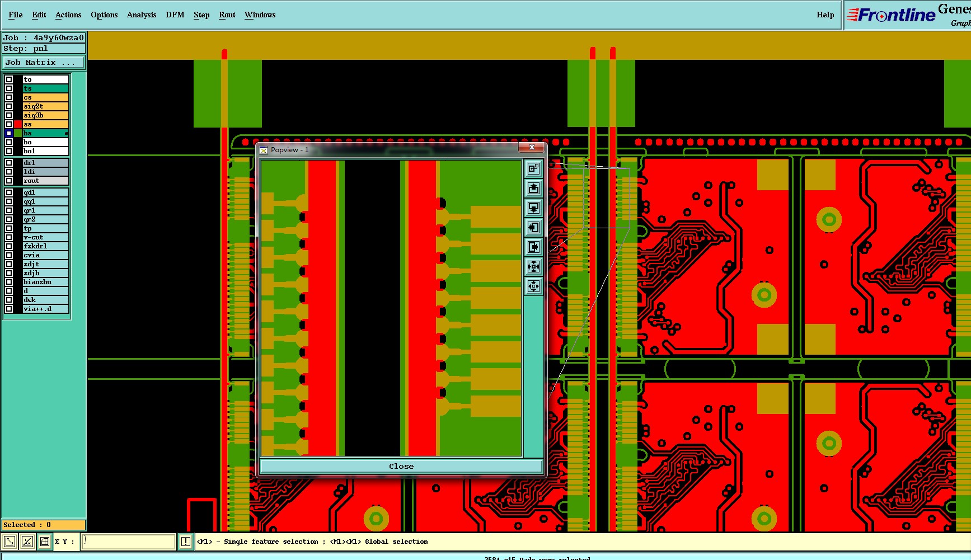Open the Analysis menu
Screen dimensions: 971x560
[x=142, y=15]
